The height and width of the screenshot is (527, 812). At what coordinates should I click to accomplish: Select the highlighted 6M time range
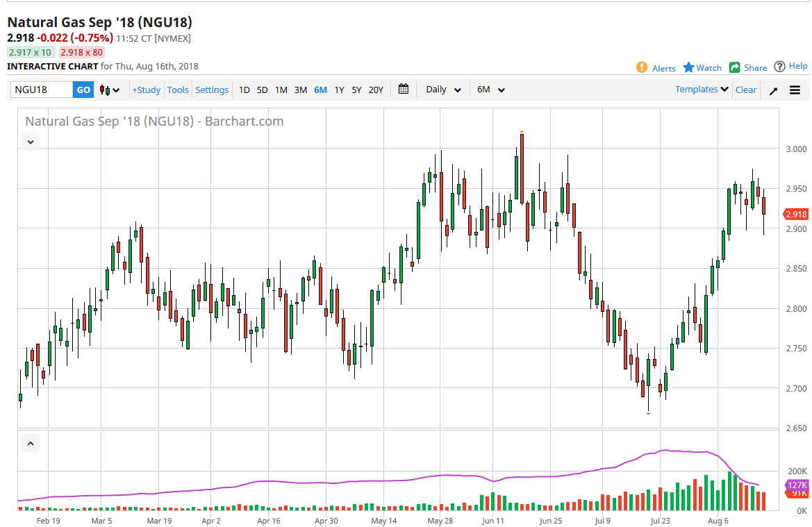(x=320, y=90)
